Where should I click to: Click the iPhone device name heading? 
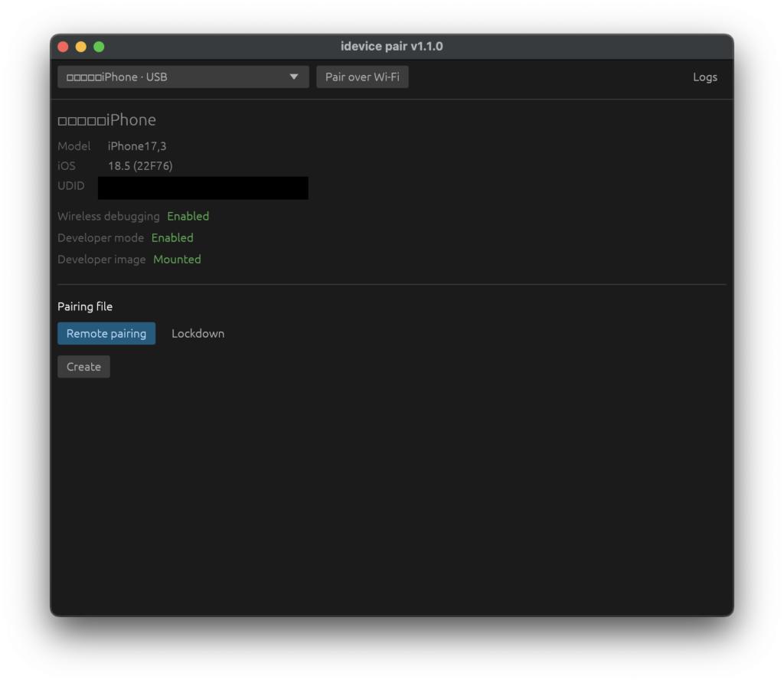coord(107,120)
